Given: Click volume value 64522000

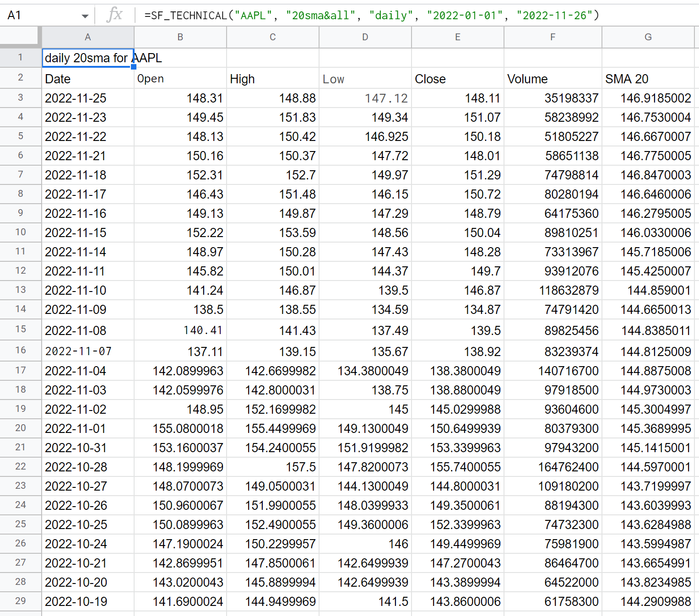Looking at the screenshot, I should click(553, 582).
